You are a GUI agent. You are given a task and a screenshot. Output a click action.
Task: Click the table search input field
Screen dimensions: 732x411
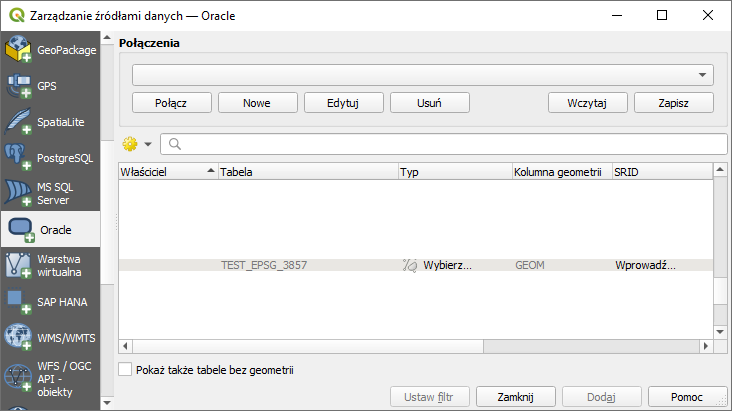(x=445, y=144)
